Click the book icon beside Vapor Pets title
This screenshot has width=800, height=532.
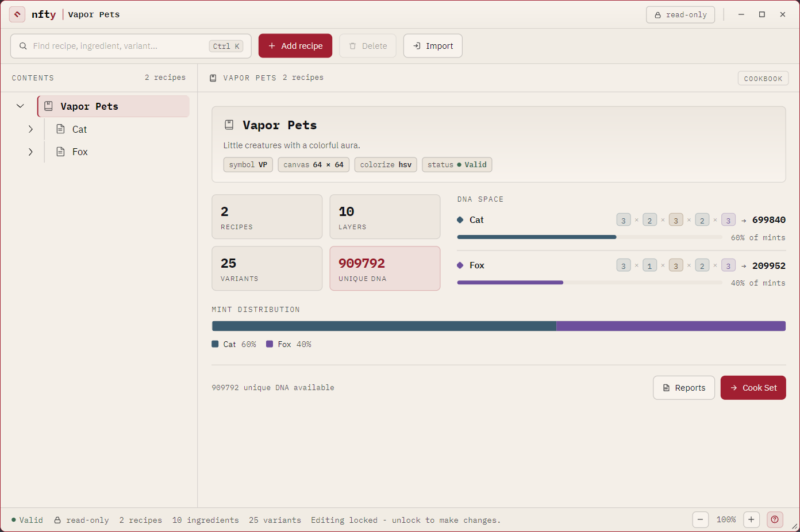tap(229, 125)
